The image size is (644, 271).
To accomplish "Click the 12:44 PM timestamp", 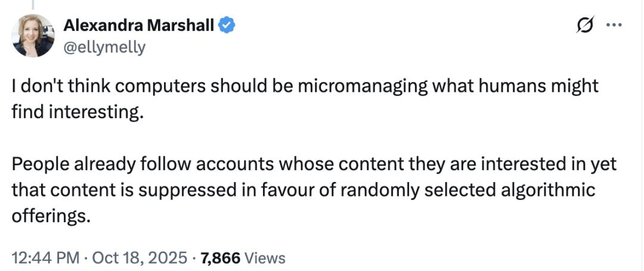I will 45,258.
